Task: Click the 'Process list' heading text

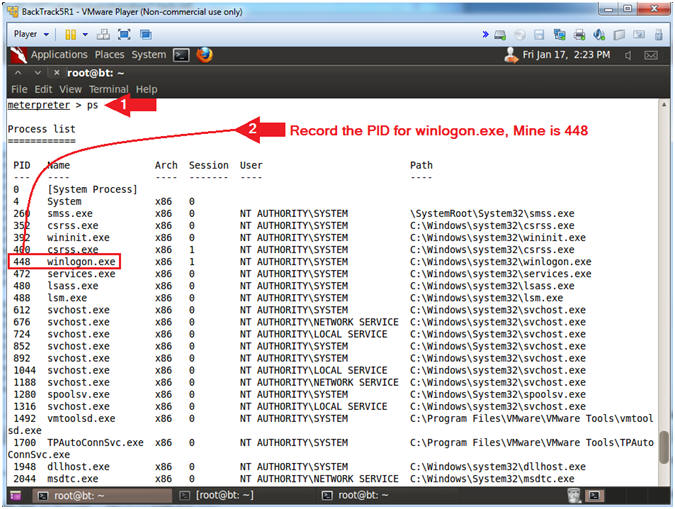Action: pos(41,129)
